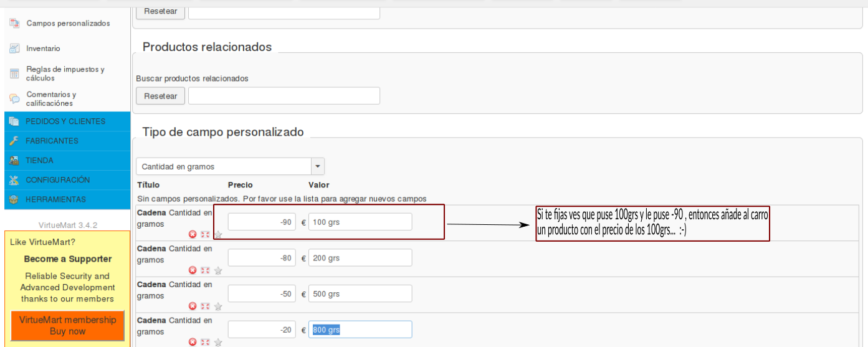868x347 pixels.
Task: Delete the 100 grs custom field row
Action: pyautogui.click(x=193, y=234)
